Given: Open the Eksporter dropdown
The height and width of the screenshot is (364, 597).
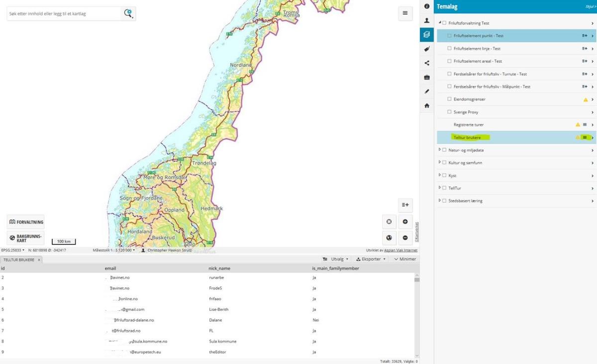Looking at the screenshot, I should coord(372,259).
